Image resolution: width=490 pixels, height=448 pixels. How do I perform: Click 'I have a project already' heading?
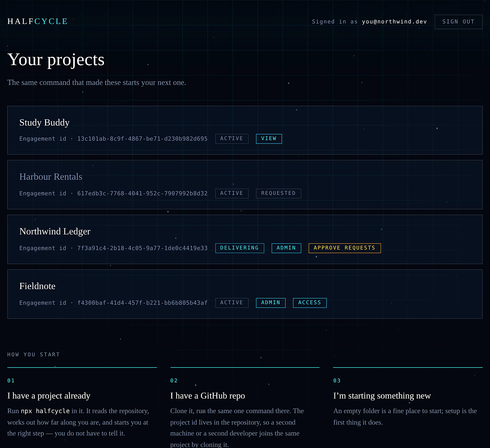click(x=49, y=396)
